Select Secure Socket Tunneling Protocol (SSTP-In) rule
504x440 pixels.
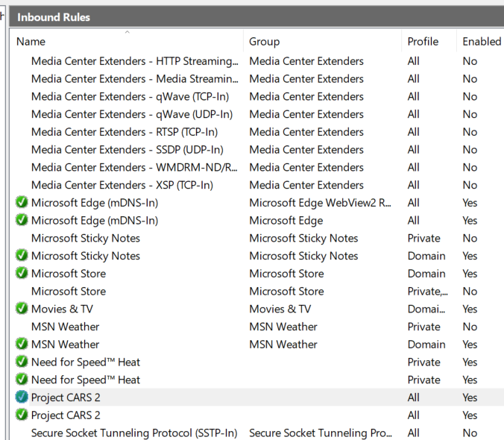[134, 433]
